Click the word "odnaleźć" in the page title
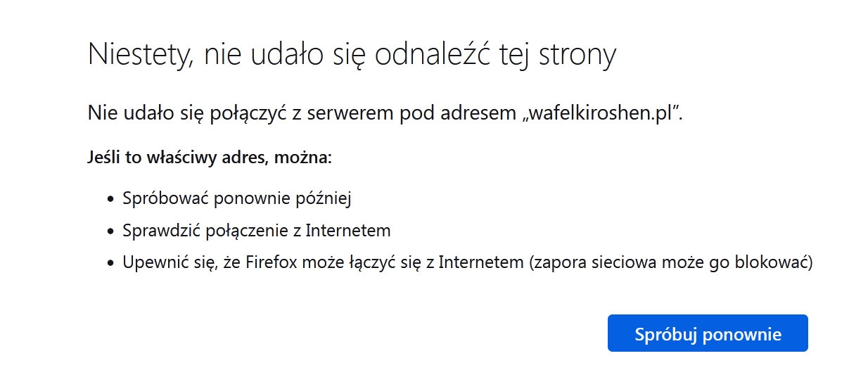The width and height of the screenshot is (868, 389). click(435, 55)
